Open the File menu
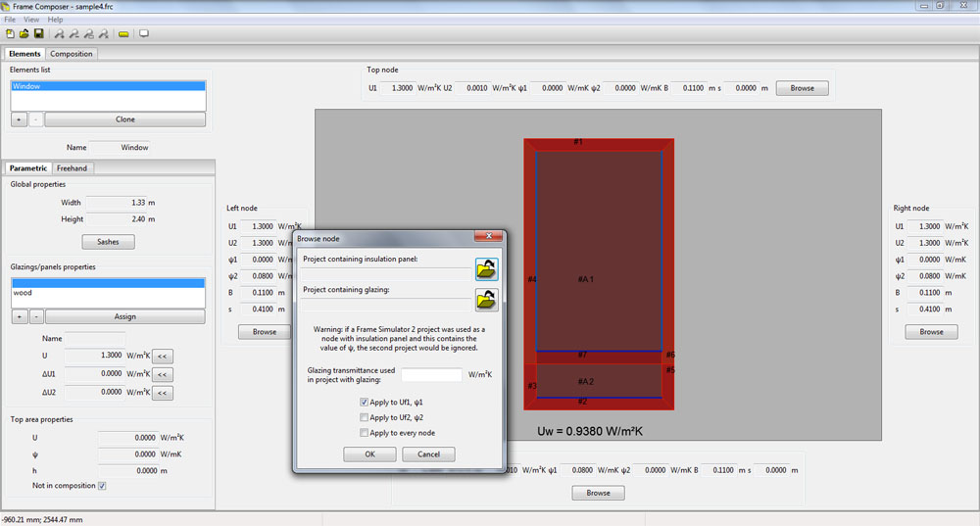This screenshot has height=526, width=980. coord(10,20)
